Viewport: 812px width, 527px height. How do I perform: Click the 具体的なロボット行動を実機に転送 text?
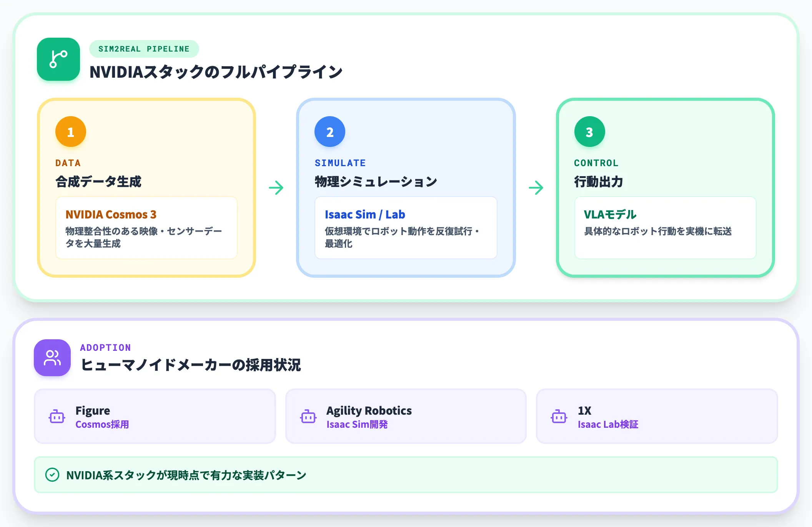658,231
